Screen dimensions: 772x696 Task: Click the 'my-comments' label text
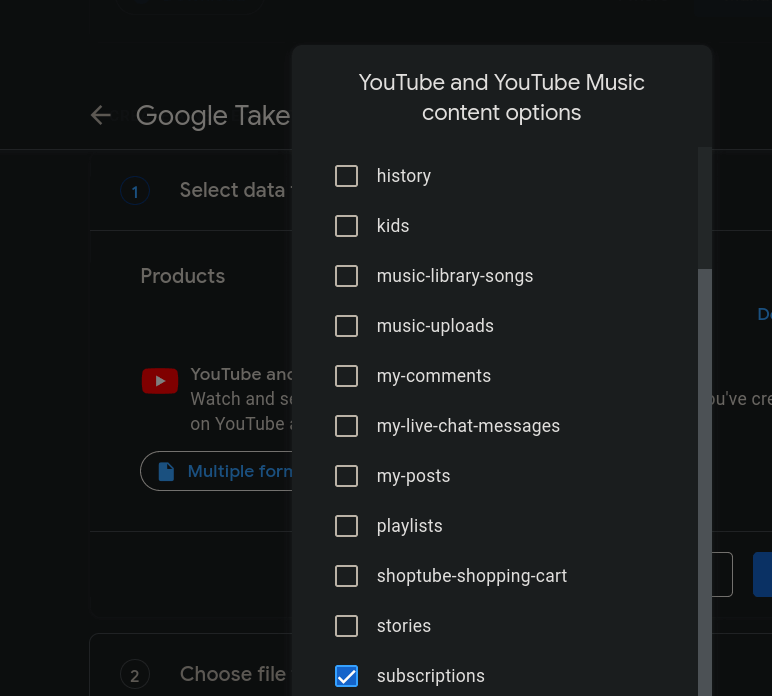pyautogui.click(x=434, y=376)
